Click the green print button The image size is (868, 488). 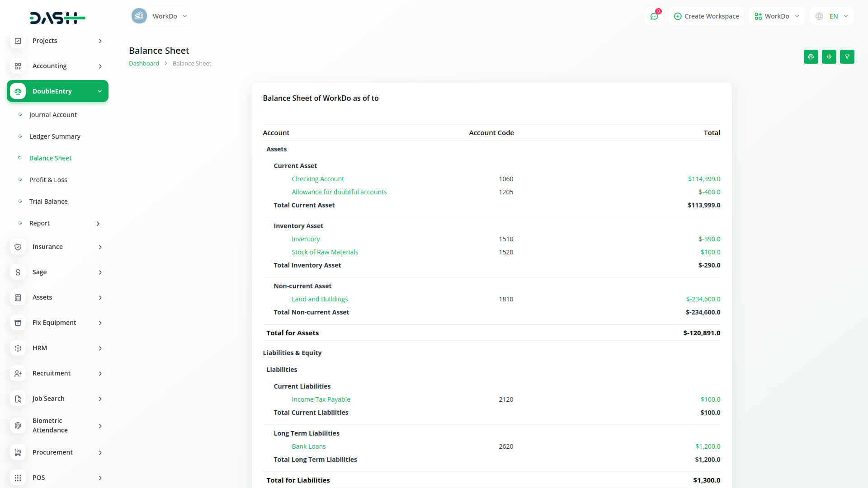pos(811,57)
